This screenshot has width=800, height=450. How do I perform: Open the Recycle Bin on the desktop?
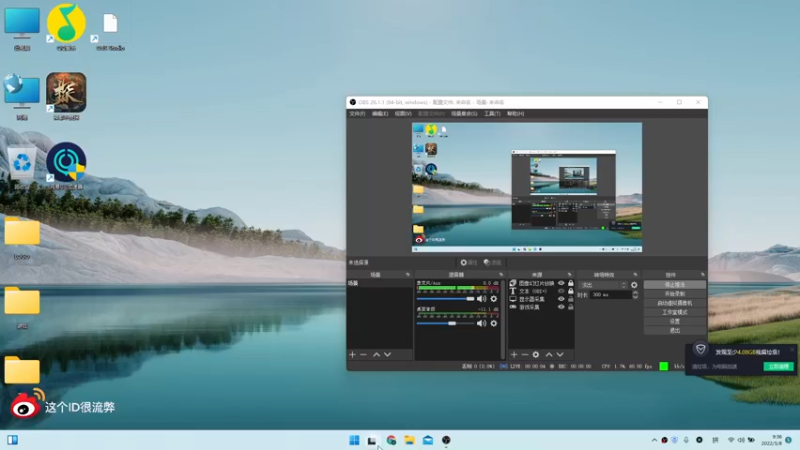22,166
